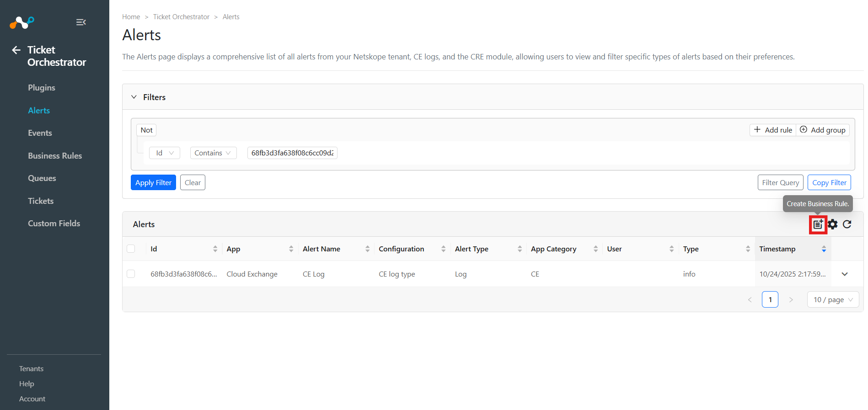Click the Apply Filter button
Screen dimensions: 868x410
pos(153,182)
